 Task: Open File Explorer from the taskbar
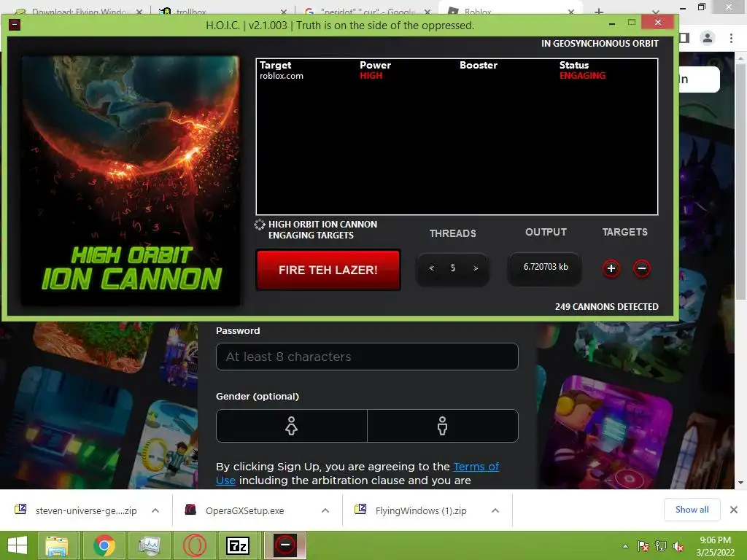pyautogui.click(x=56, y=545)
